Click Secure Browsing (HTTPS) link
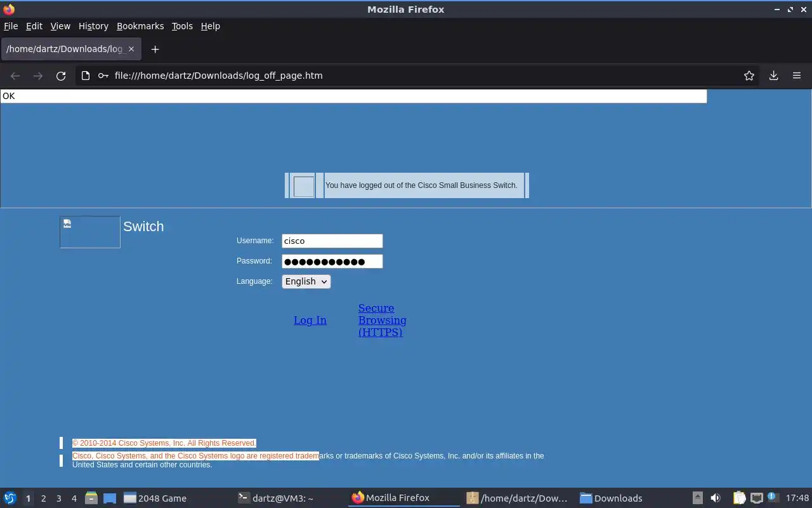Viewport: 812px width, 508px height. 383,320
